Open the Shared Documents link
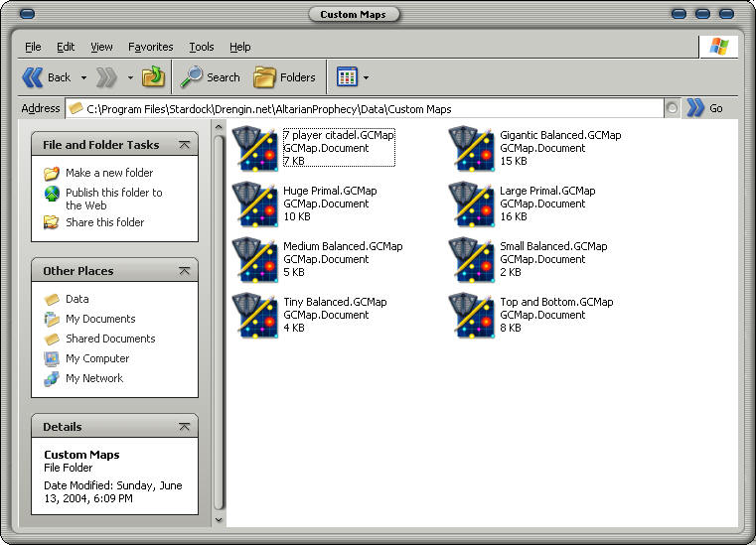 click(x=110, y=339)
